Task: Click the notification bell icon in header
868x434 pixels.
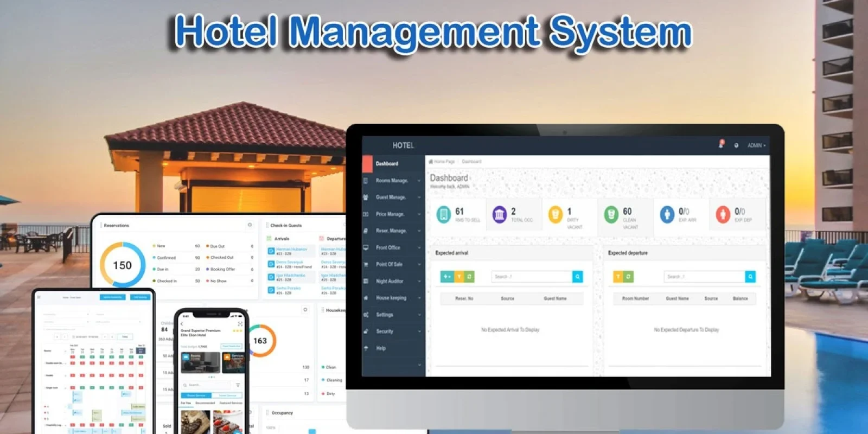Action: [x=721, y=144]
